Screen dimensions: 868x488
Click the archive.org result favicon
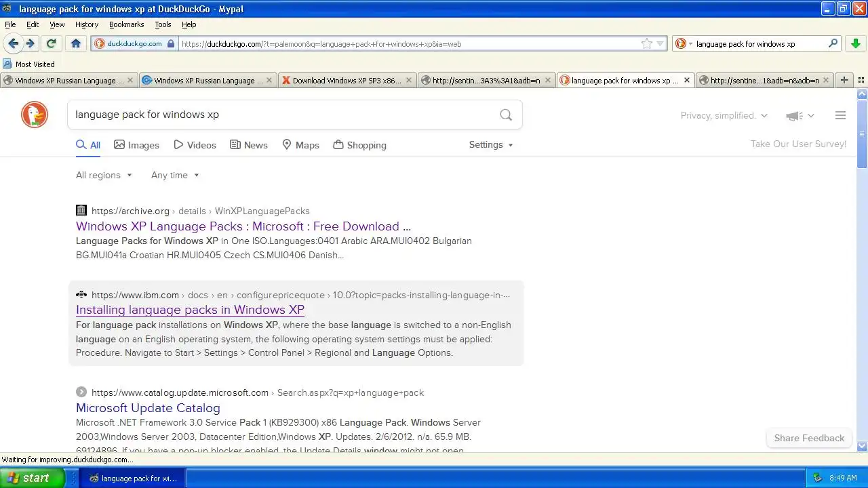point(81,210)
